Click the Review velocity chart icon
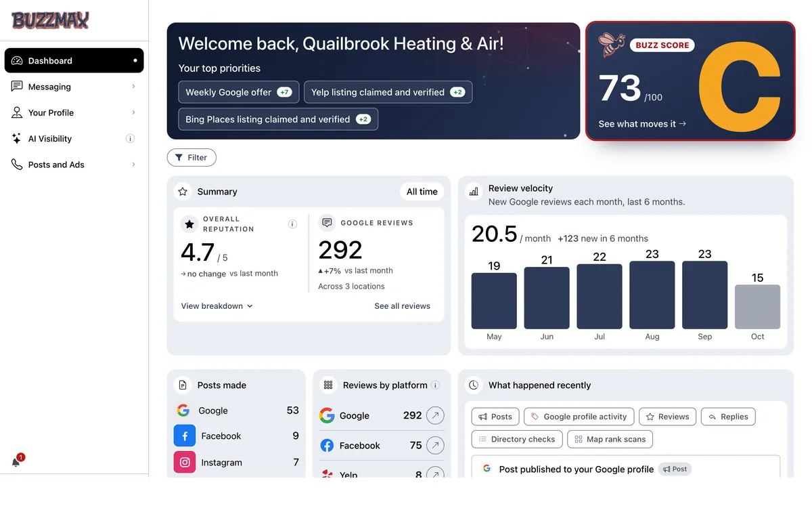Viewport: 812px width, 508px height. click(474, 192)
